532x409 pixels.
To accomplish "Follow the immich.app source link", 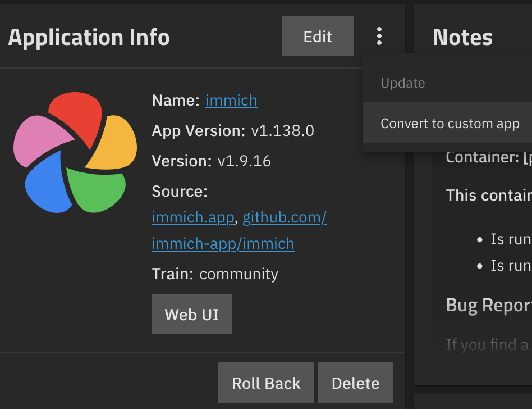I will (192, 217).
